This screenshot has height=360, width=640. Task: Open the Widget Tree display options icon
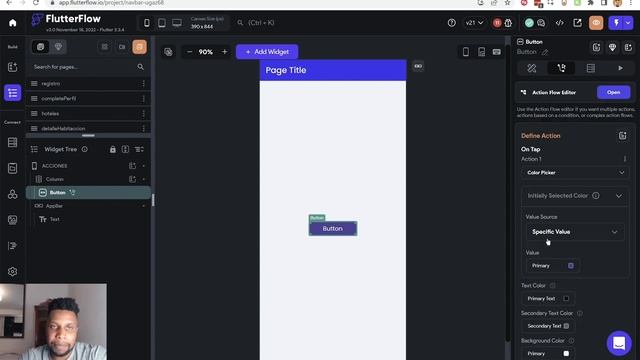(139, 149)
